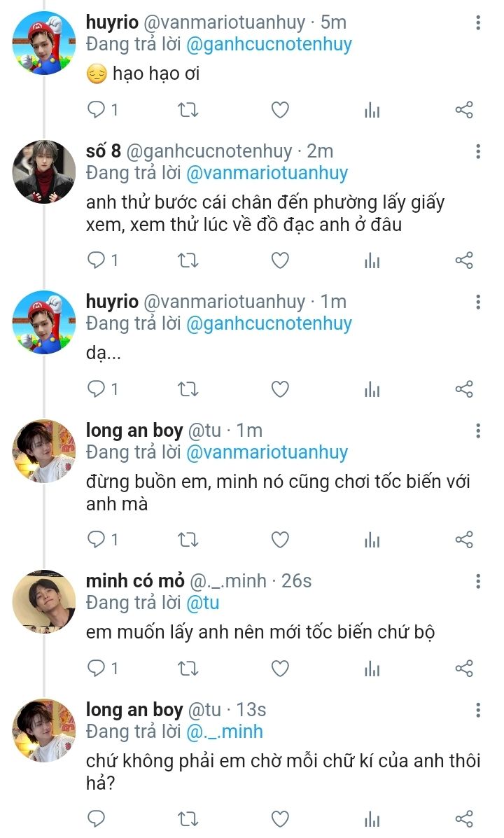Open minh có mỏ's profile picture
504x838 pixels.
pyautogui.click(x=44, y=602)
